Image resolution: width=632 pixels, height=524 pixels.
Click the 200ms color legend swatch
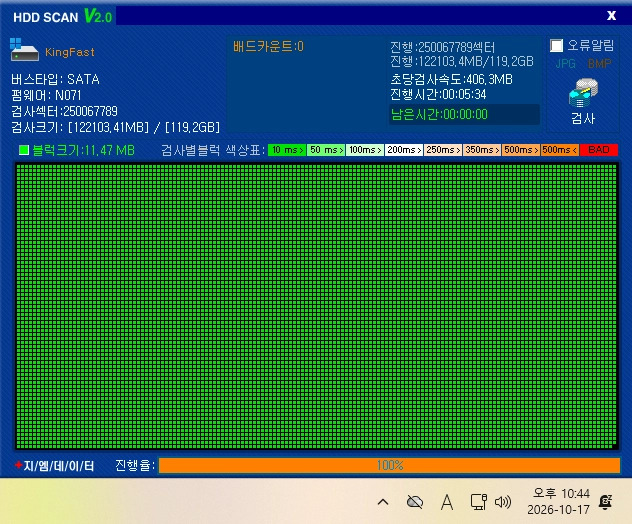404,150
